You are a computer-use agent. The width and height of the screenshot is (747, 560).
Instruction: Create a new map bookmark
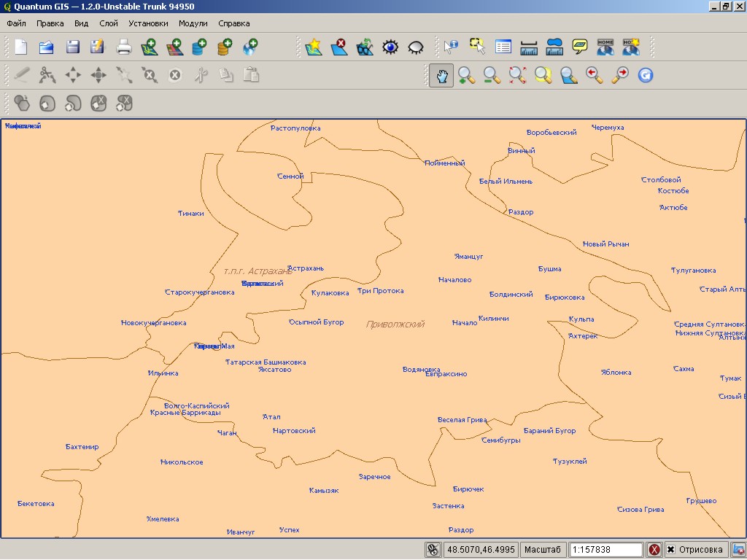[x=630, y=47]
